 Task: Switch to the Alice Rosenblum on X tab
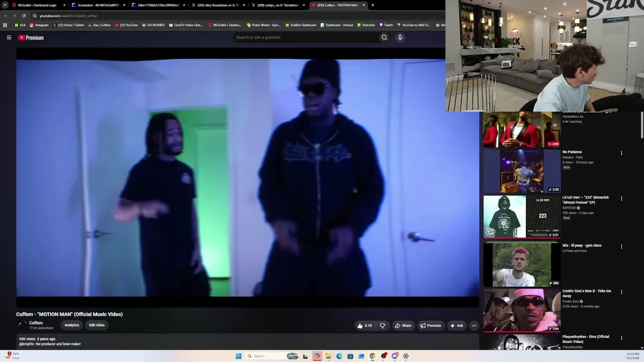[x=218, y=5]
